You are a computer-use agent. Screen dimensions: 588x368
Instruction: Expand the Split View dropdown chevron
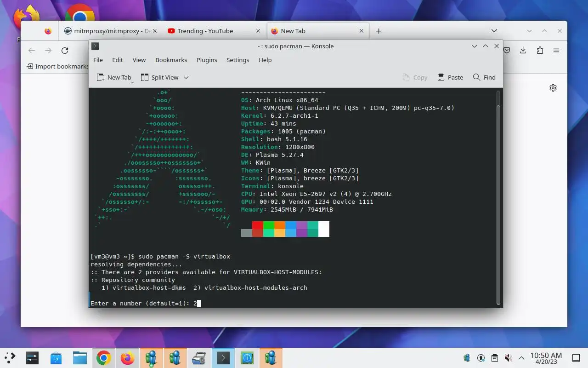pos(186,77)
